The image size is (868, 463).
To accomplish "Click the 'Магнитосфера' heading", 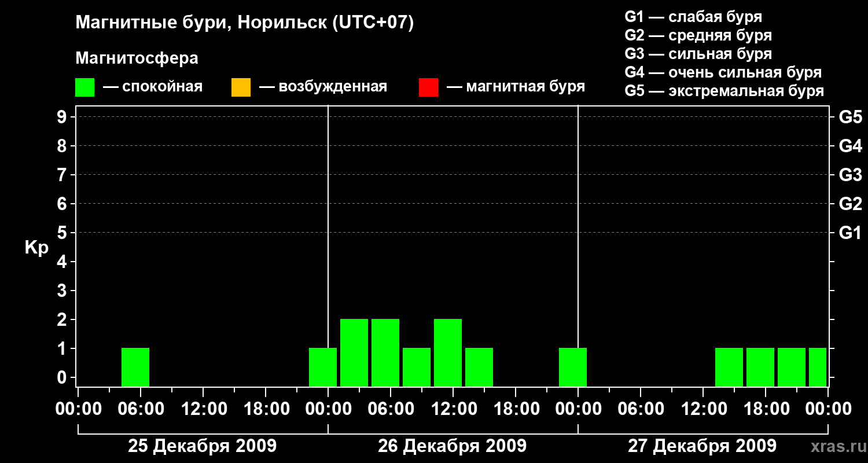I will tap(137, 58).
